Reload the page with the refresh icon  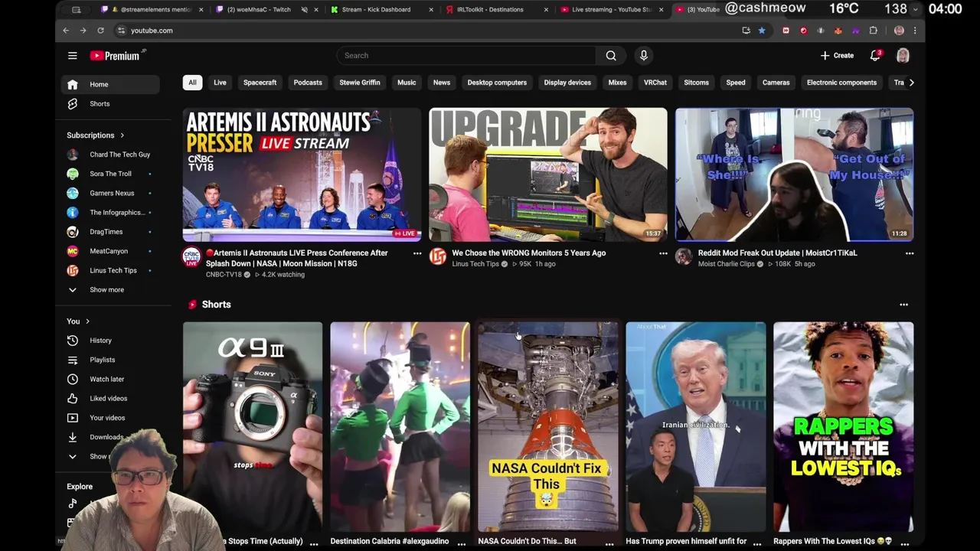(100, 31)
